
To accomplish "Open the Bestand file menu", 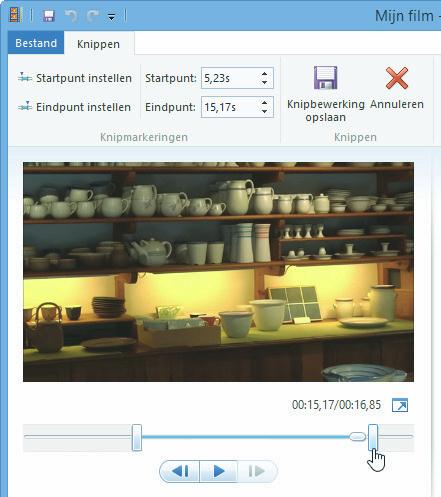I will pyautogui.click(x=36, y=43).
